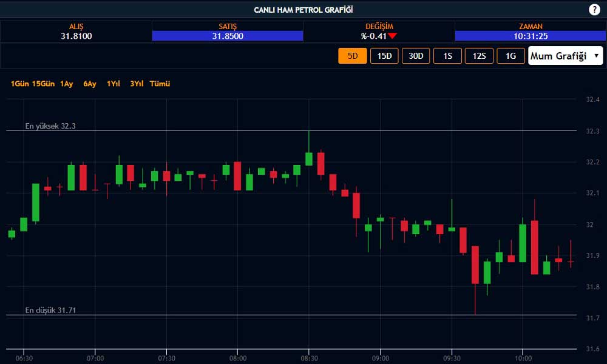Screen dimensions: 607x364
Task: Click the 31.6 price axis label
Action: pyautogui.click(x=592, y=349)
